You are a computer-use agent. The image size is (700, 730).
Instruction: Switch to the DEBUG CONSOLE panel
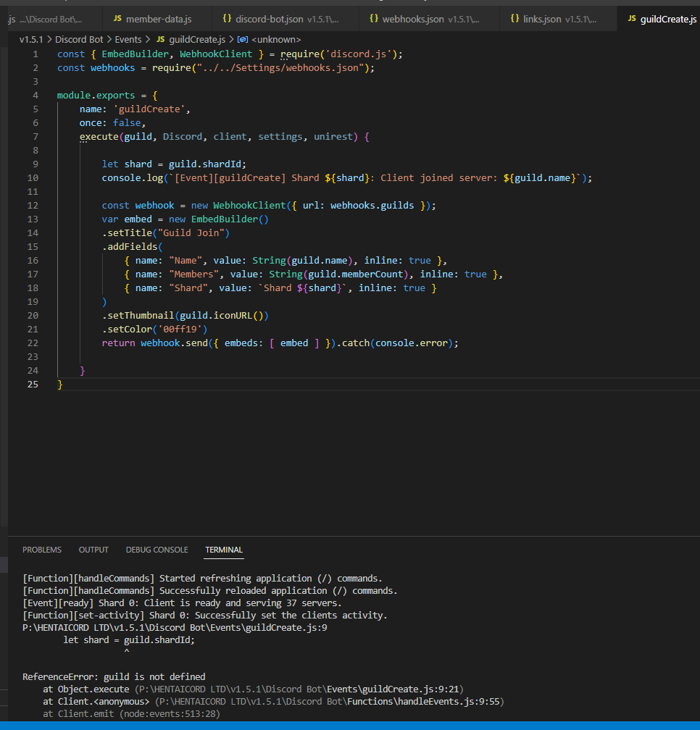click(157, 550)
